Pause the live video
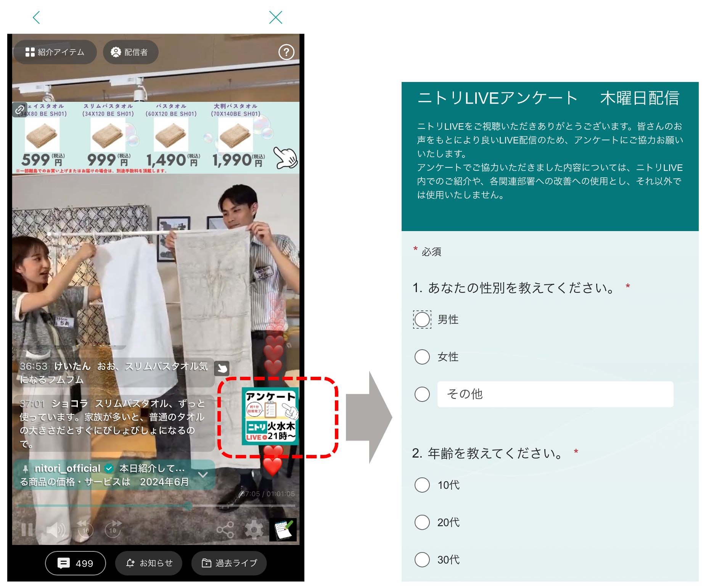This screenshot has width=706, height=588. pos(27,530)
